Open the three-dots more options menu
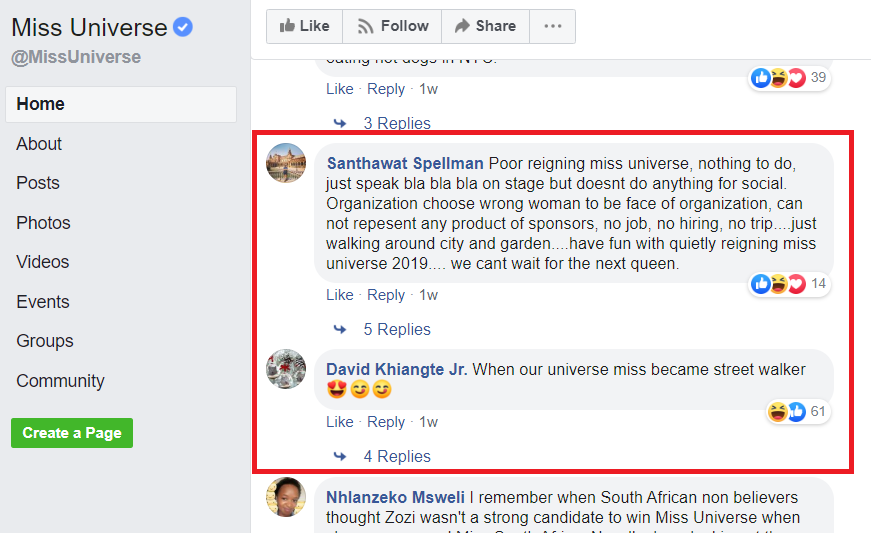Image resolution: width=871 pixels, height=533 pixels. [x=552, y=26]
